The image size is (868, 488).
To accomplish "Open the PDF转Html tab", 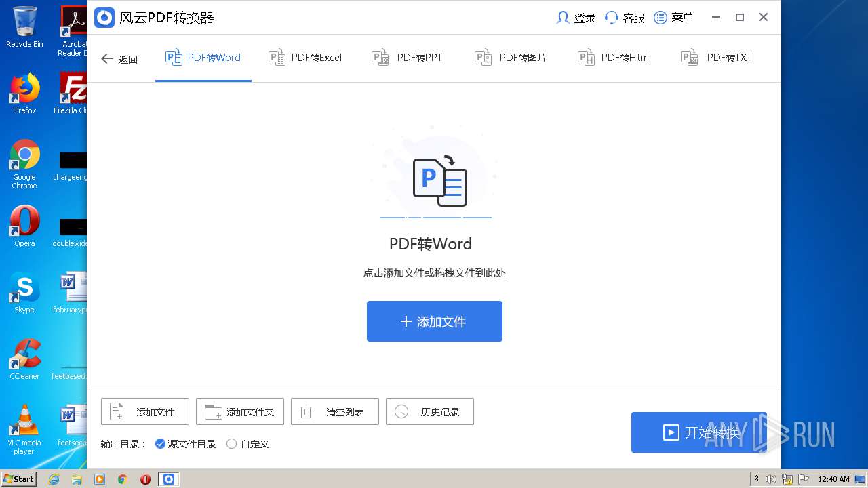I will point(614,58).
